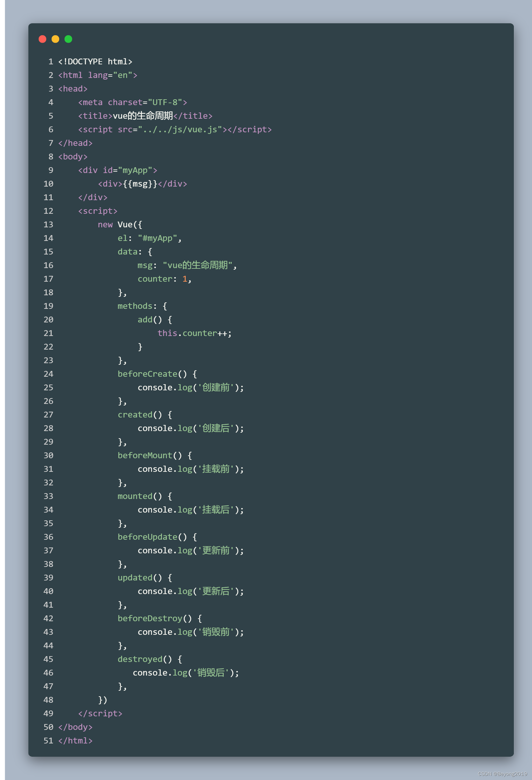Click the closing '</html>' tag
Viewport: 532px width, 780px height.
point(75,741)
